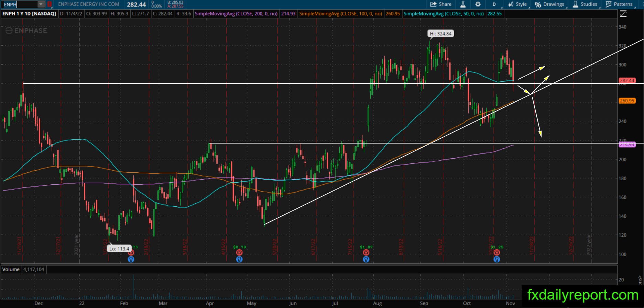
Task: Click the price scale curve icon
Action: [x=623, y=14]
